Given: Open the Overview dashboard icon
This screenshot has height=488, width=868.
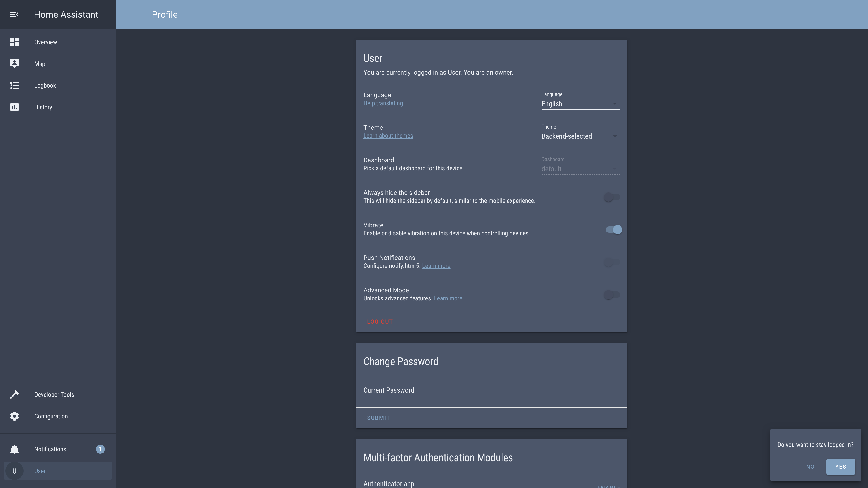Looking at the screenshot, I should (14, 42).
